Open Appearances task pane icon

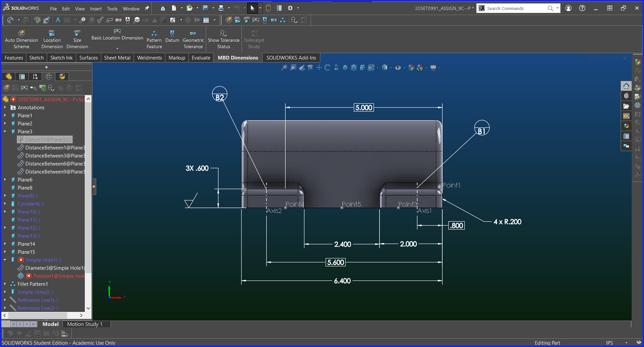point(626,126)
